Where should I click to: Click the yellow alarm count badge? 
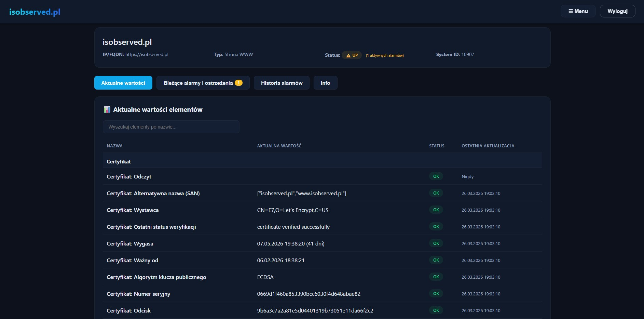click(238, 83)
